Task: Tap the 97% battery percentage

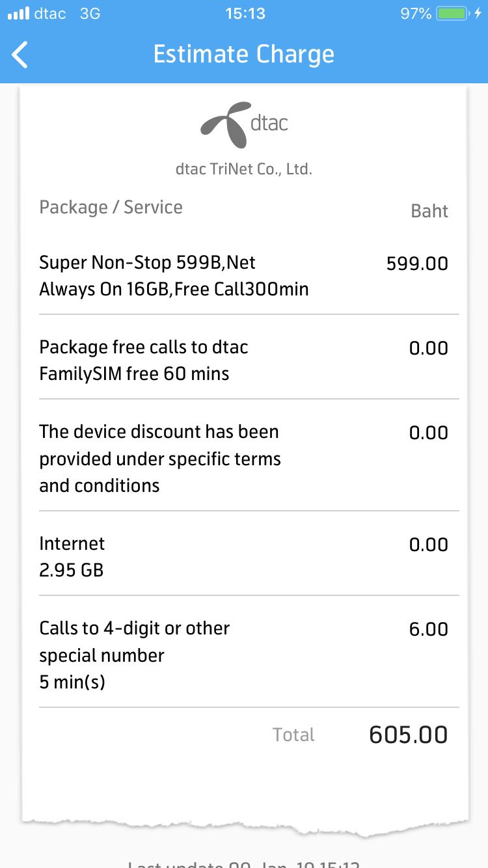Action: coord(416,14)
